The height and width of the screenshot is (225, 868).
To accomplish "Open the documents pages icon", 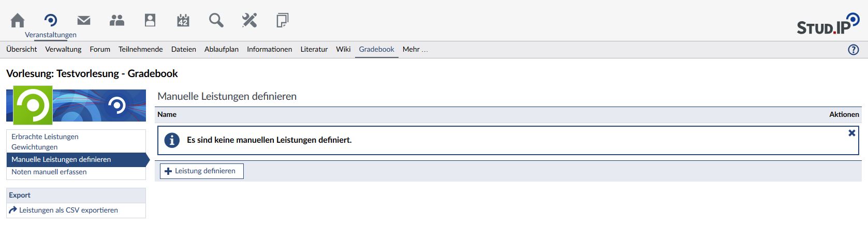I will coord(282,20).
